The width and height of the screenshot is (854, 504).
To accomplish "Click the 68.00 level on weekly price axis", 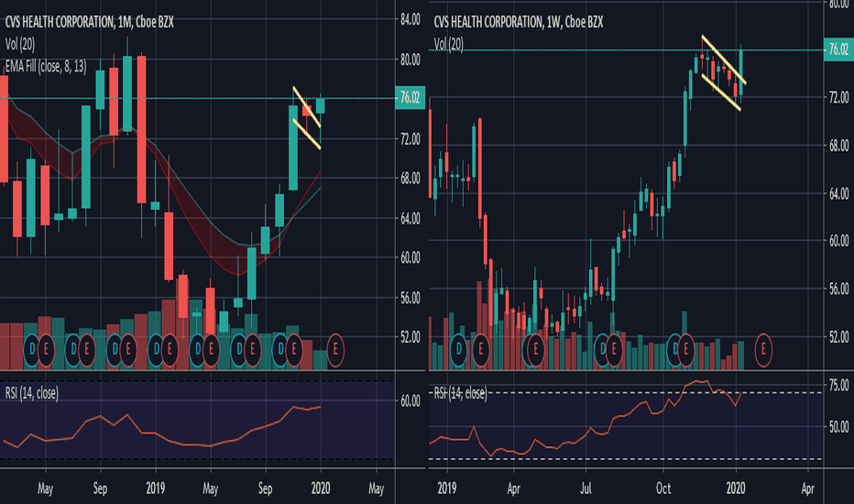I will pyautogui.click(x=838, y=146).
